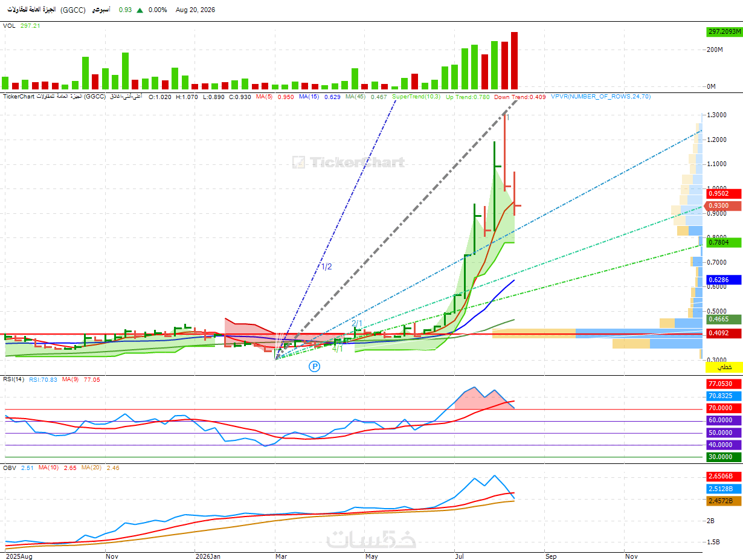
Task: Click the 1/2 Gann fan line label
Action: (x=326, y=266)
